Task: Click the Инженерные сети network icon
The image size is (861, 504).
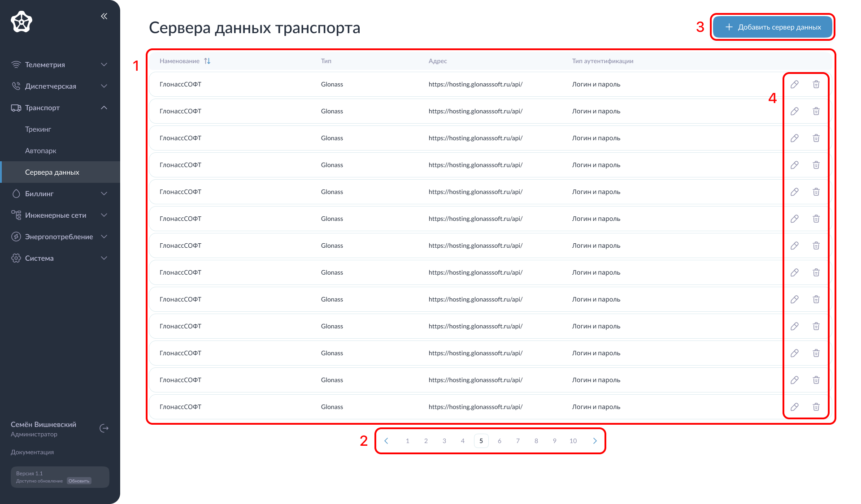Action: click(x=16, y=215)
